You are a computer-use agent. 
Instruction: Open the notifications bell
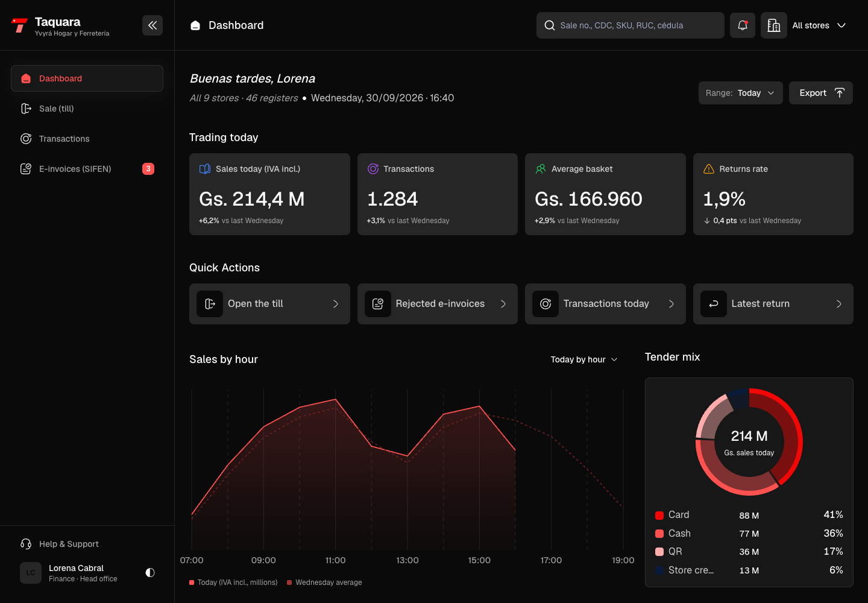point(743,25)
